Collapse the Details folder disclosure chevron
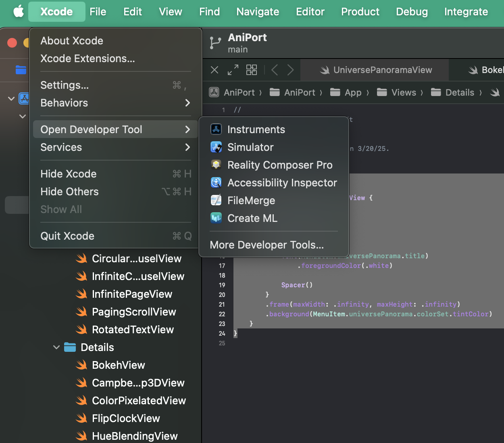Image resolution: width=504 pixels, height=443 pixels. pyautogui.click(x=56, y=347)
